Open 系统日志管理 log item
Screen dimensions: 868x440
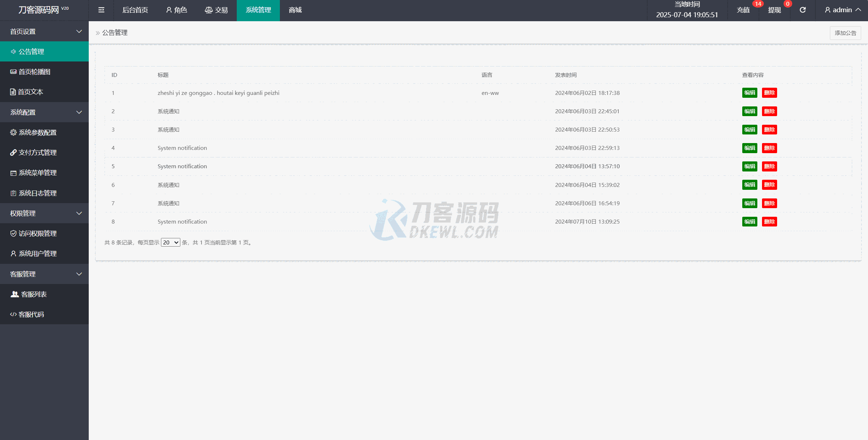pos(37,193)
